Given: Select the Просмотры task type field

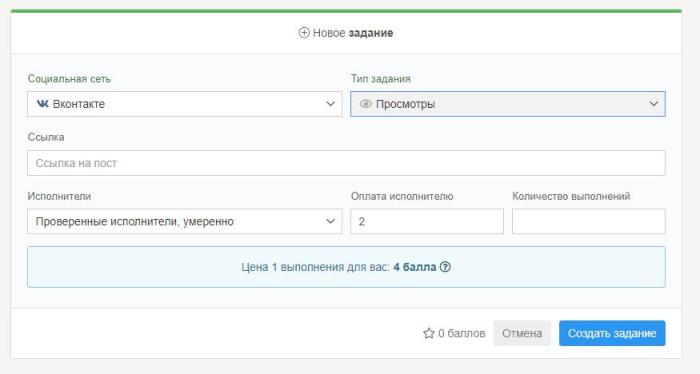Looking at the screenshot, I should [508, 104].
